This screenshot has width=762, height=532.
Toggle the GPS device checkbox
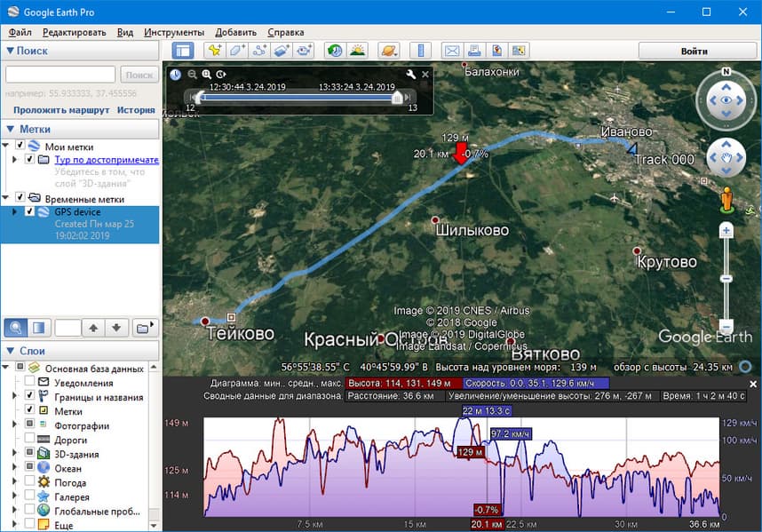pyautogui.click(x=30, y=212)
